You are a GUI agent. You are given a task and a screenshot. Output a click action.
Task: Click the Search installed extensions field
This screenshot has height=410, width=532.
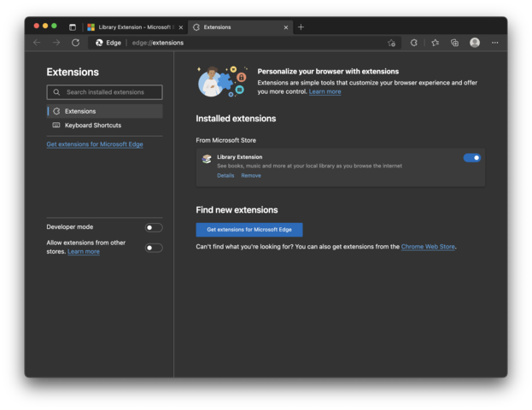click(104, 92)
